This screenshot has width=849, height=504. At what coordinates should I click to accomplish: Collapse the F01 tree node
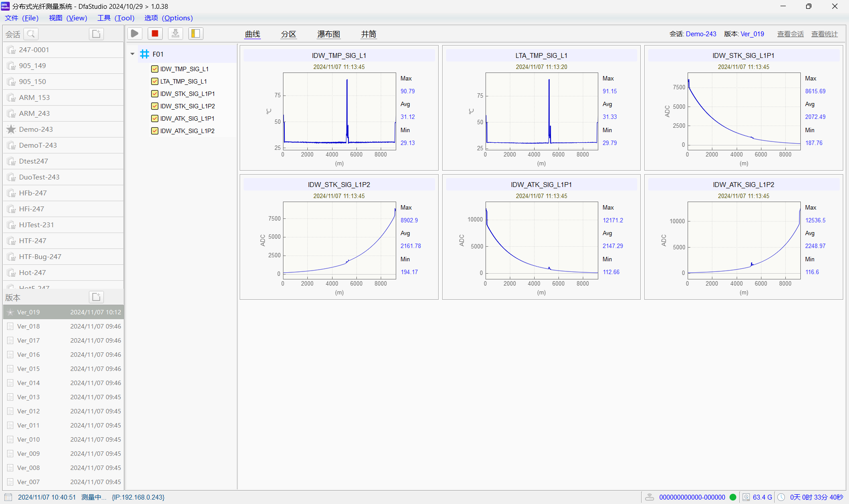click(132, 54)
